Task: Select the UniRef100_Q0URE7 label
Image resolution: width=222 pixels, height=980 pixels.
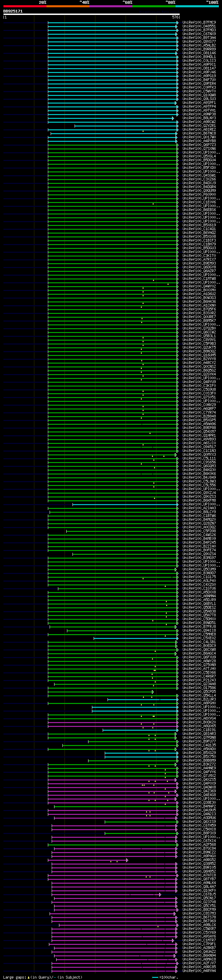Action: (199, 317)
